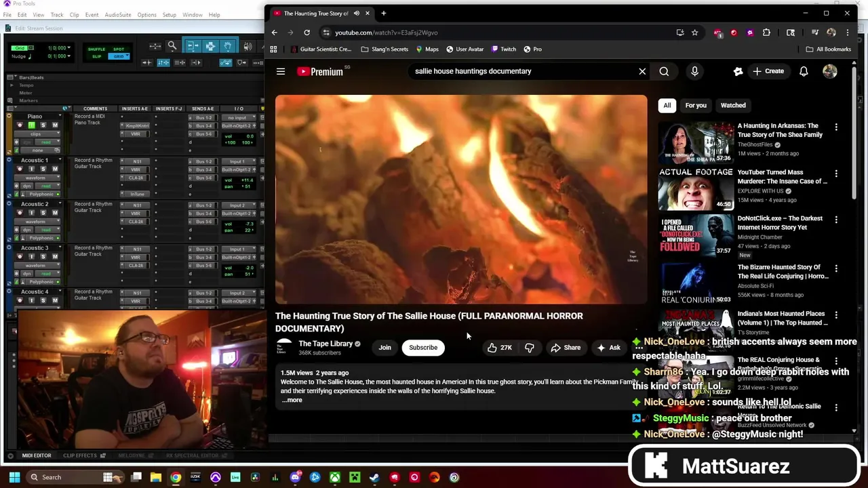Image resolution: width=868 pixels, height=488 pixels.
Task: Search with your voice microphone icon
Action: coord(694,71)
